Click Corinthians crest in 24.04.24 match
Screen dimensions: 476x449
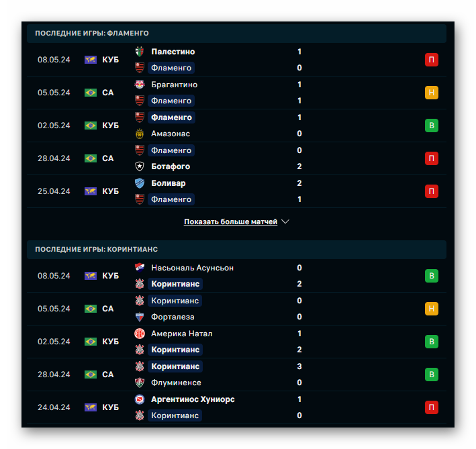[x=140, y=415]
